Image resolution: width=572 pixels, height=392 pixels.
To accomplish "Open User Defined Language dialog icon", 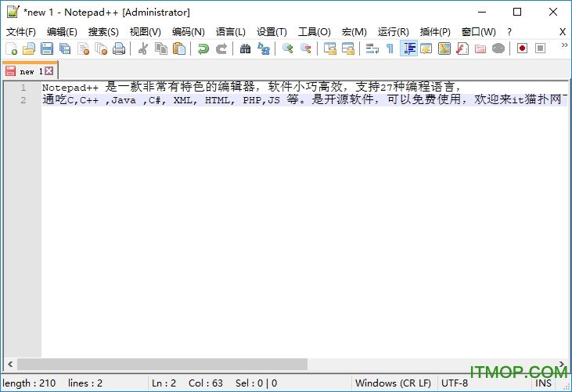I will (426, 49).
